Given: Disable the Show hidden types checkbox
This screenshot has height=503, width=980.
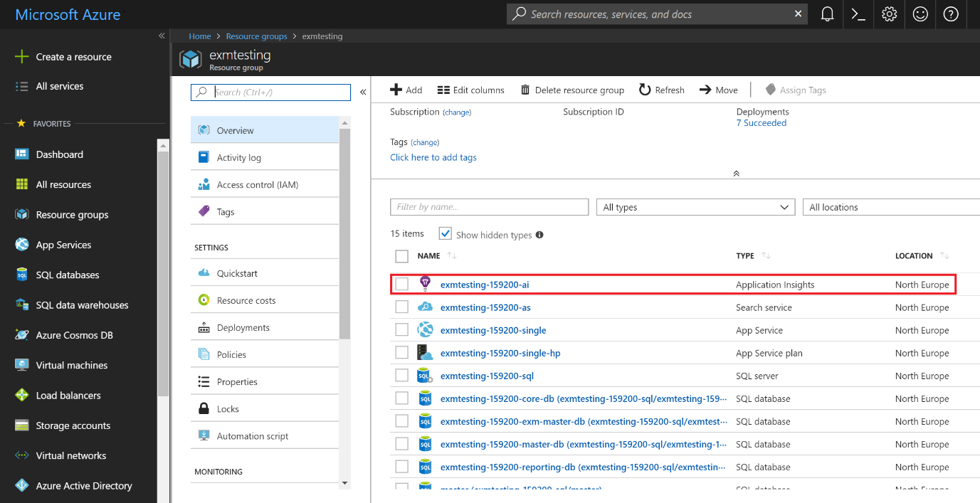Looking at the screenshot, I should click(445, 233).
